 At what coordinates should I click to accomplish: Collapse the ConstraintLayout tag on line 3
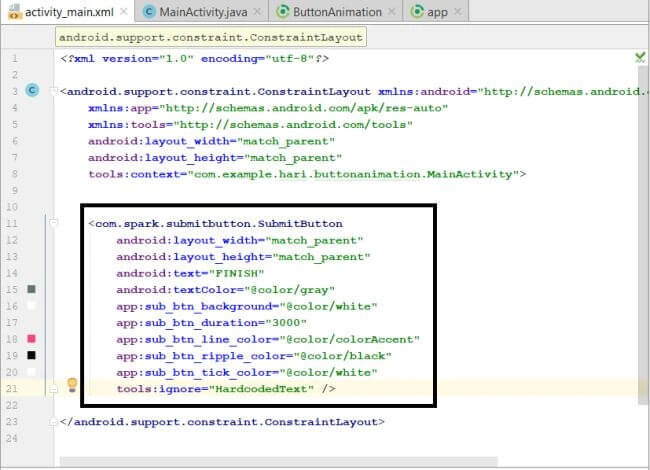point(53,91)
